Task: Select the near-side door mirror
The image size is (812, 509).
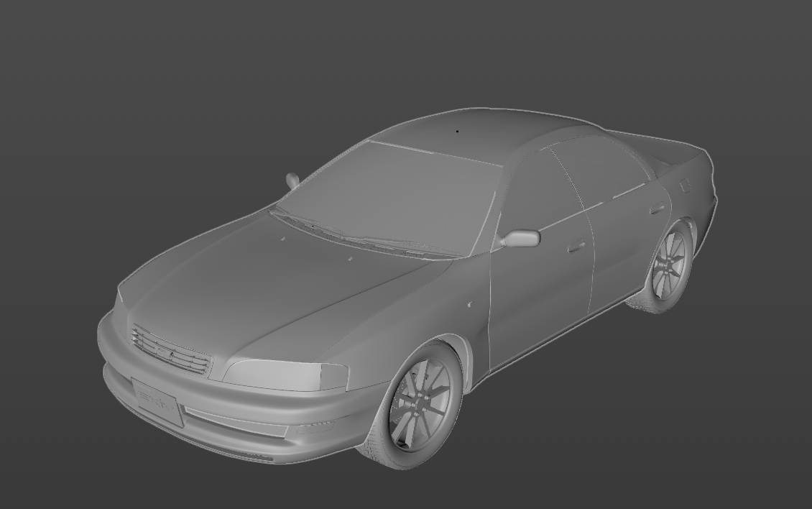Action: pos(520,239)
